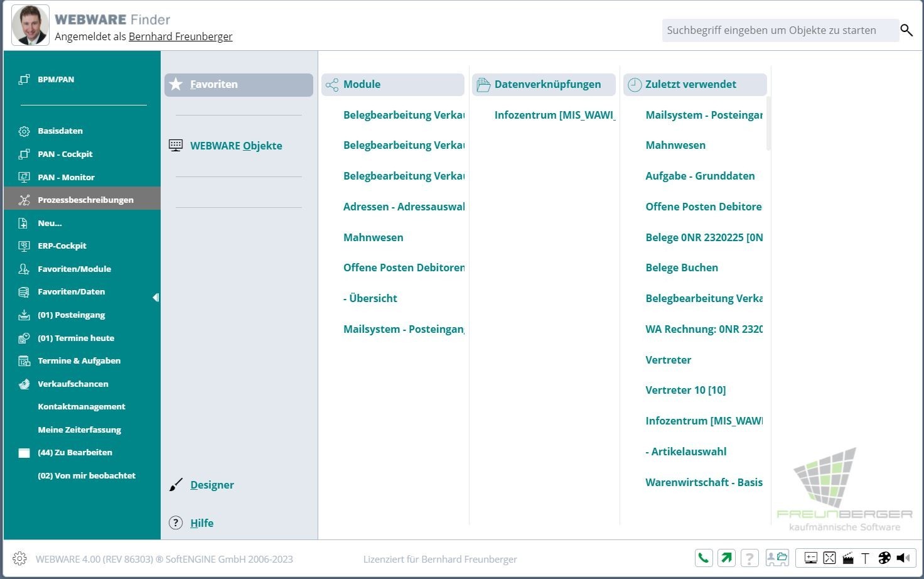This screenshot has height=579, width=924.
Task: Click the Verkaufschancen icon
Action: click(x=24, y=384)
